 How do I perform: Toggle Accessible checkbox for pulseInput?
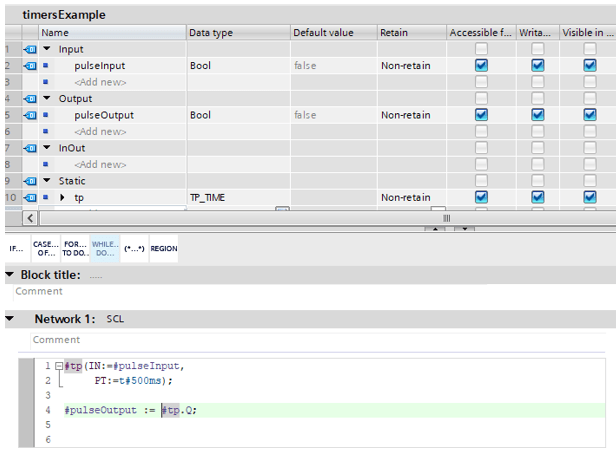(481, 65)
